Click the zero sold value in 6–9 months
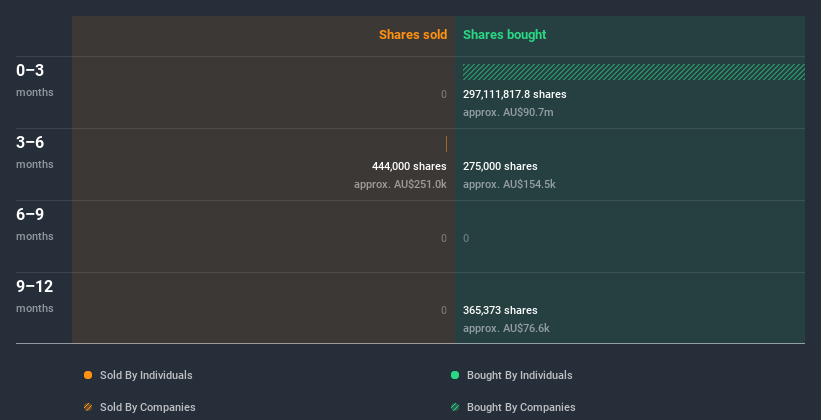Image resolution: width=821 pixels, height=420 pixels. (x=443, y=238)
